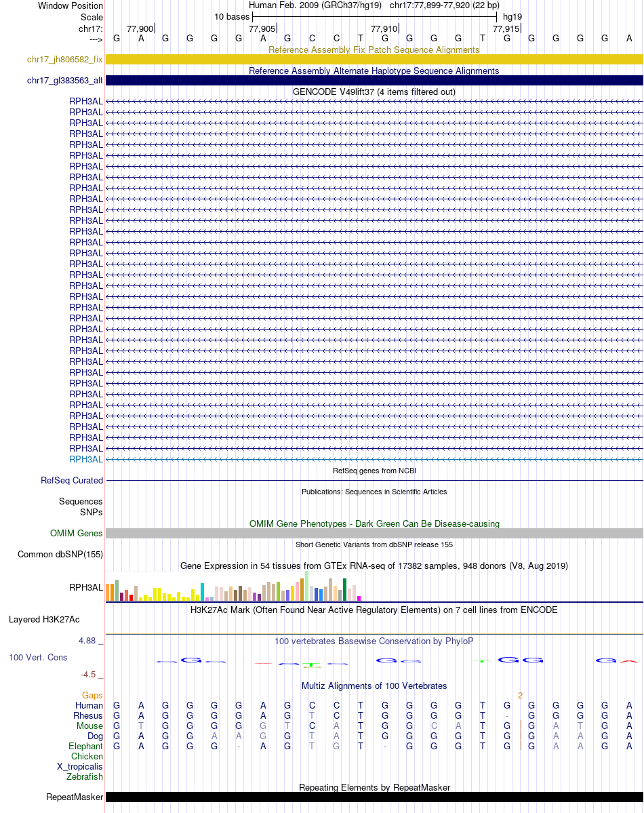The image size is (644, 813).
Task: Click the SNPs label under Sequences
Action: click(92, 512)
